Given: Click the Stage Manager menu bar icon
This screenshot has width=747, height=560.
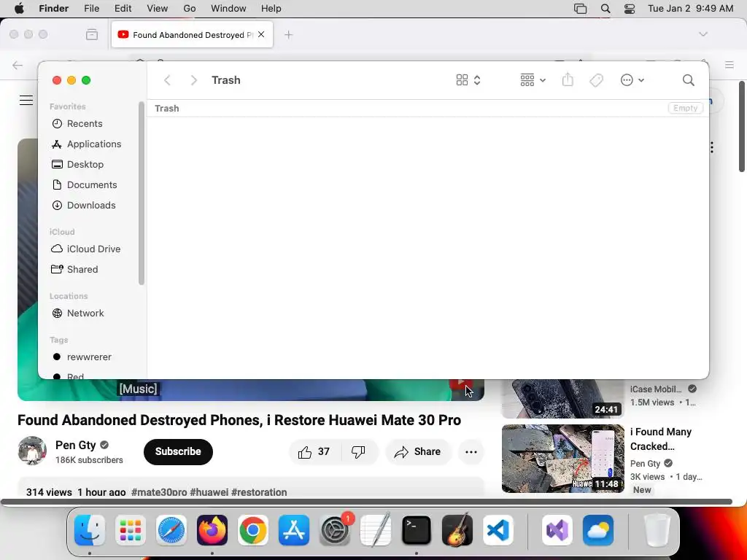Looking at the screenshot, I should coord(580,9).
